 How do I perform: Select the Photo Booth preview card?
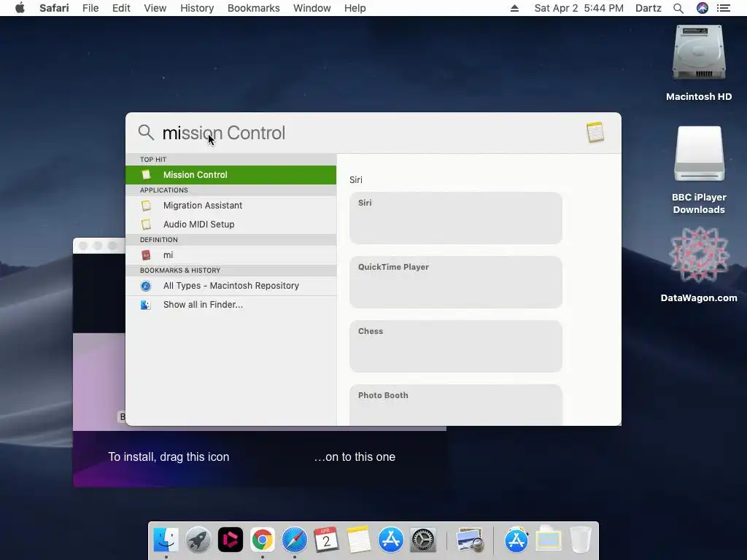pyautogui.click(x=455, y=405)
